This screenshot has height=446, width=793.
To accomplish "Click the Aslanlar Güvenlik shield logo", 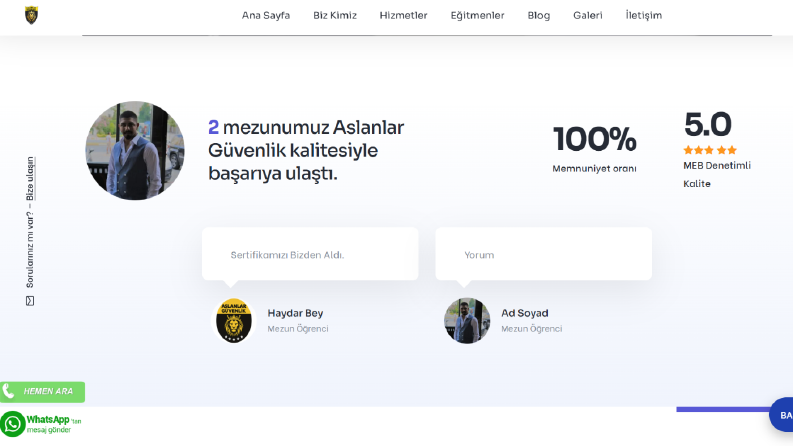I will click(31, 15).
